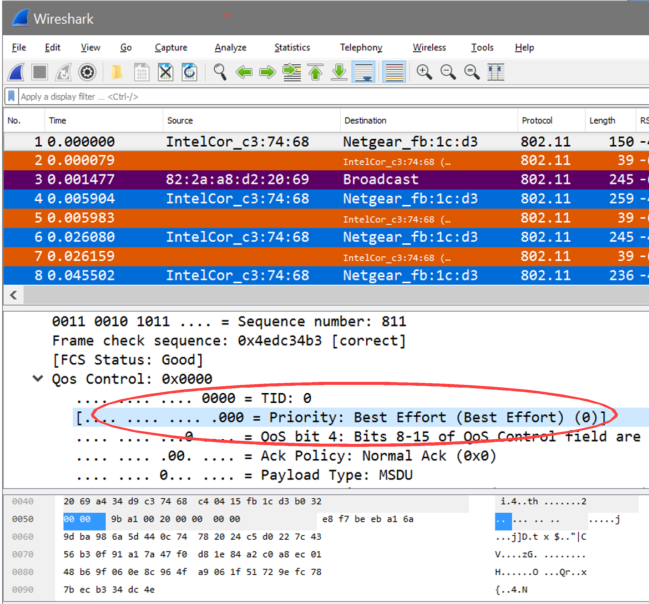Select the Sequence number: 811 line
649x604 pixels.
point(229,321)
